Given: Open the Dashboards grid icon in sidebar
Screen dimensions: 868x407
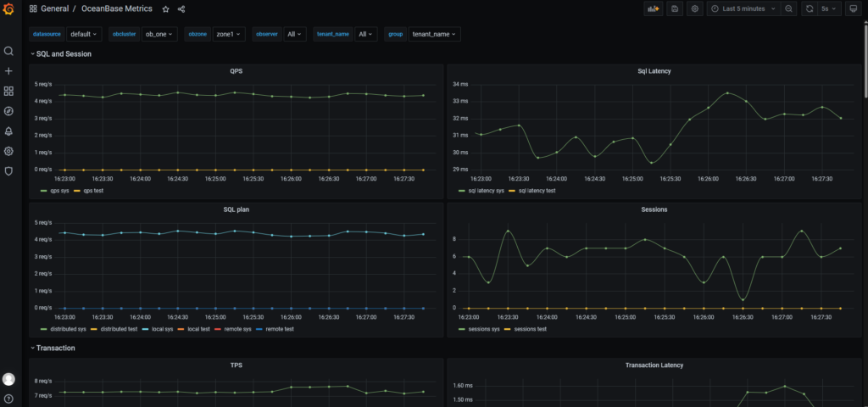Looking at the screenshot, I should tap(8, 92).
